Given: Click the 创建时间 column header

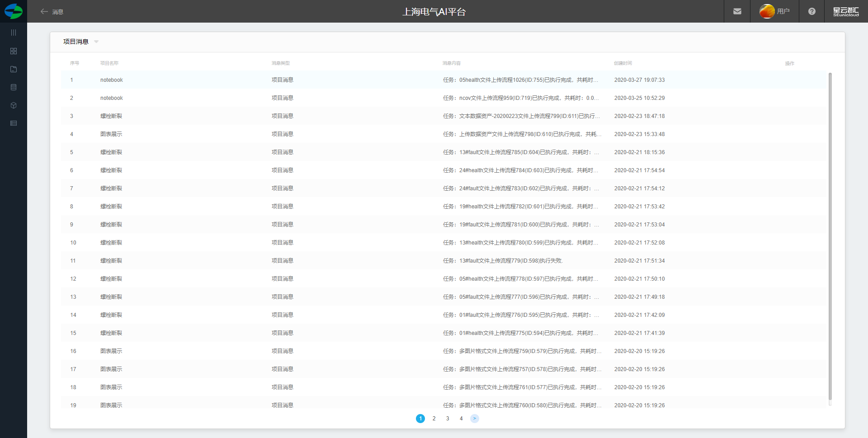Looking at the screenshot, I should 623,63.
